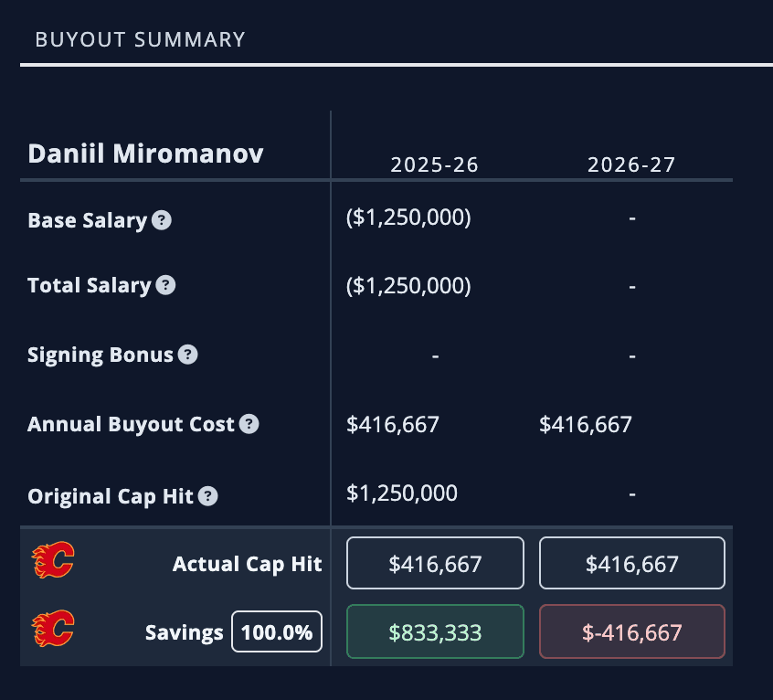
Task: Click the Total Salary help icon
Action: point(165,285)
